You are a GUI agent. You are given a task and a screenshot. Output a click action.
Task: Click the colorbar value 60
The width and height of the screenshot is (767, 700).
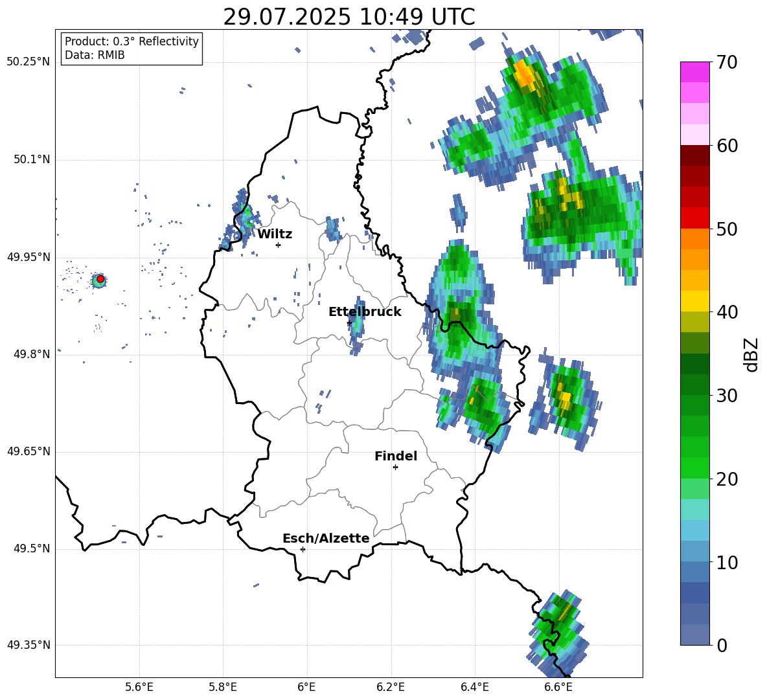point(727,146)
